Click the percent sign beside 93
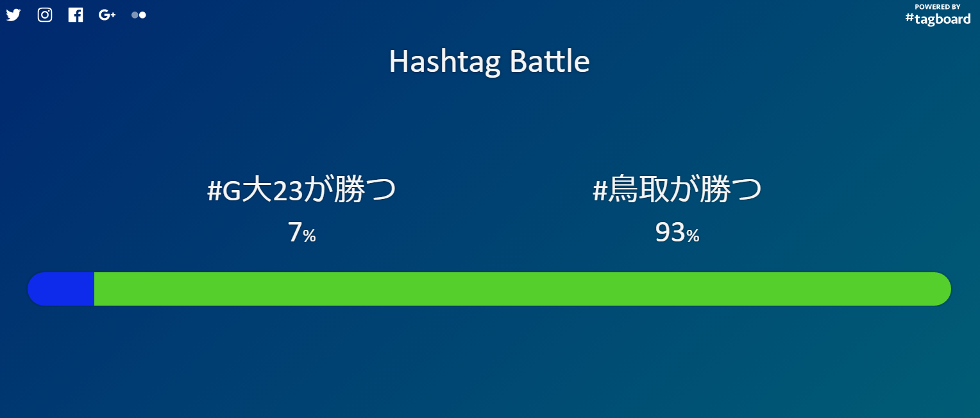This screenshot has width=980, height=418. (693, 236)
